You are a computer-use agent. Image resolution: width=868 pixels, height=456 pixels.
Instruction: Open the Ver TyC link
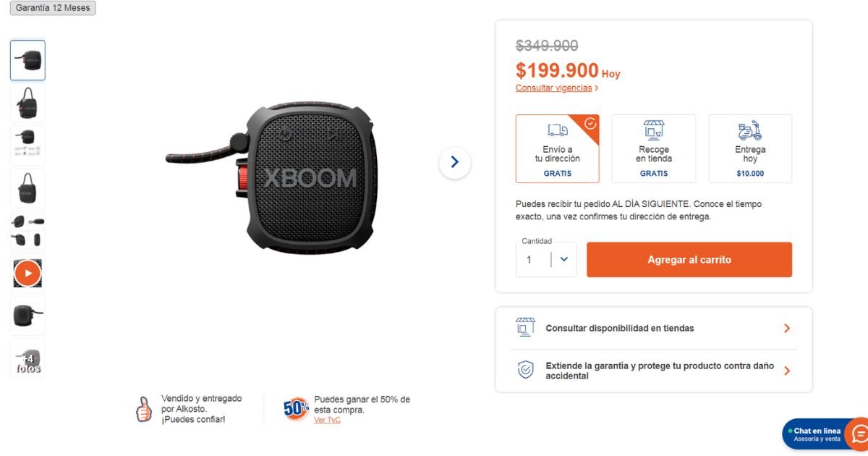click(327, 420)
